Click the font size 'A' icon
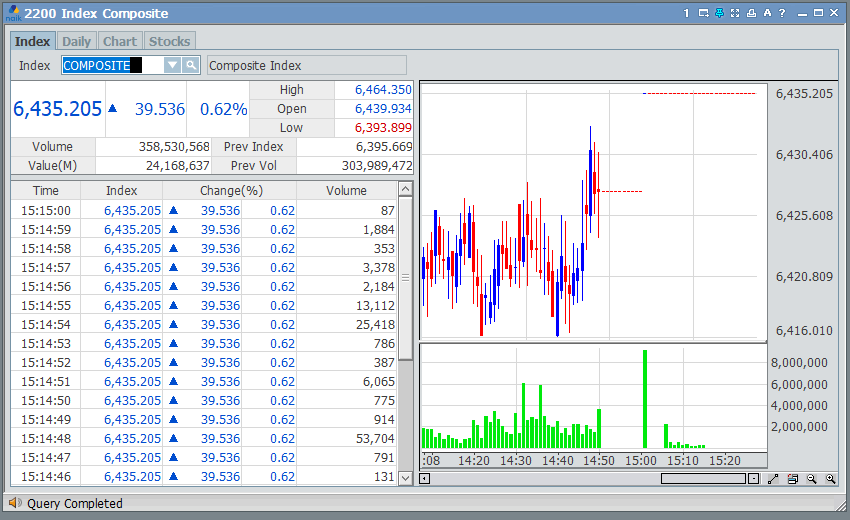Screen dimensions: 850x520 click(x=767, y=13)
